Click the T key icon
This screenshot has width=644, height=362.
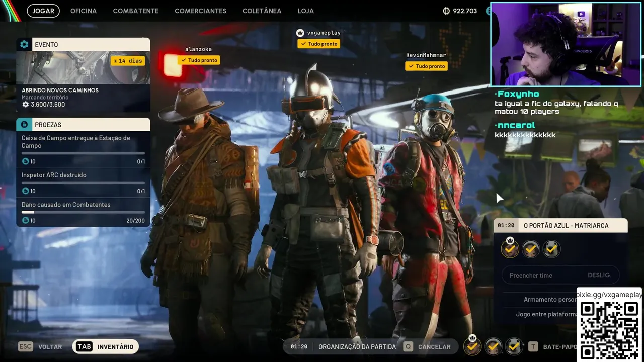[x=533, y=346]
